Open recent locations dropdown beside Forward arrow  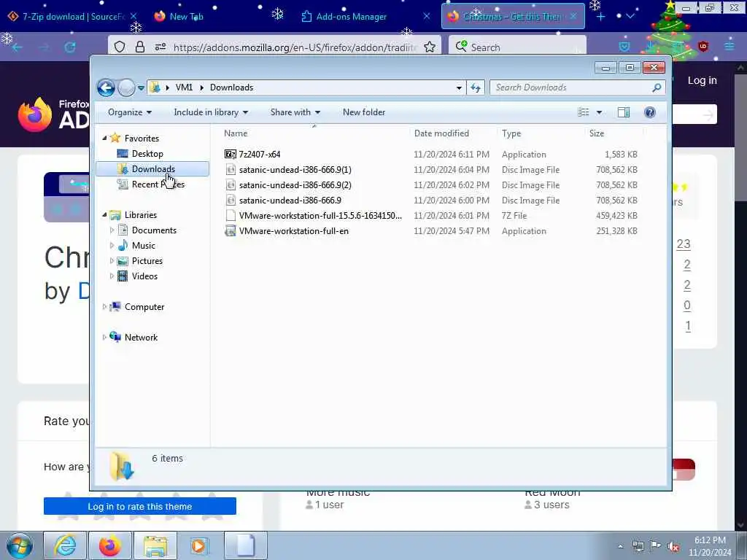[141, 88]
